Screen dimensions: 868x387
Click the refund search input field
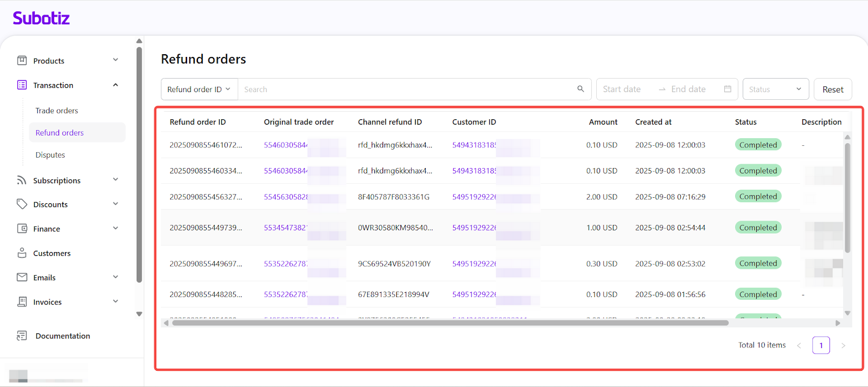click(x=407, y=89)
